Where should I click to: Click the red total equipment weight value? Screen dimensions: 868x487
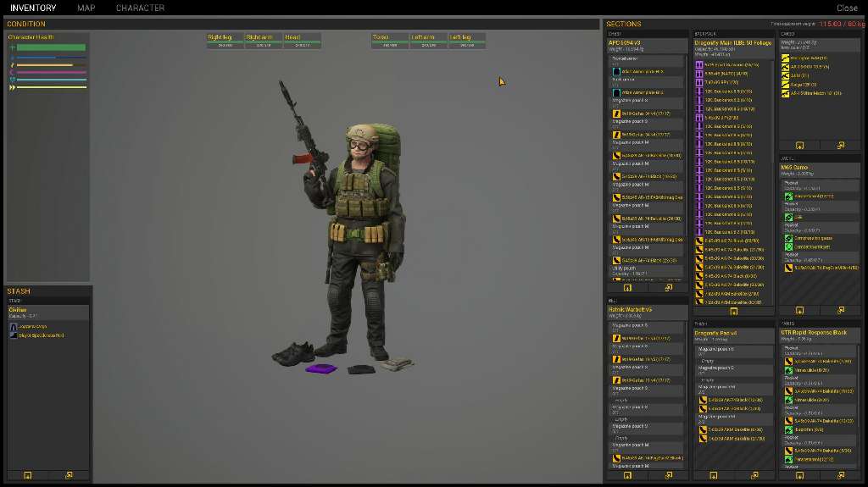tap(842, 24)
